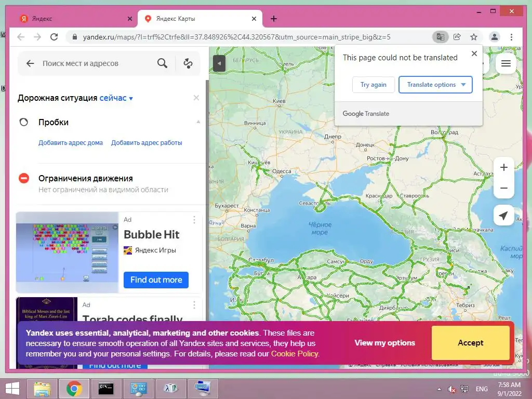Click the Ограничения движения heading
532x399 pixels.
point(86,179)
